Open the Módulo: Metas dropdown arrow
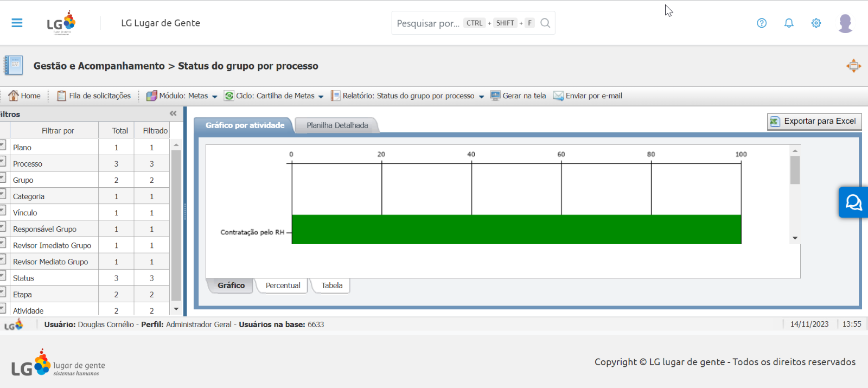 (x=215, y=97)
